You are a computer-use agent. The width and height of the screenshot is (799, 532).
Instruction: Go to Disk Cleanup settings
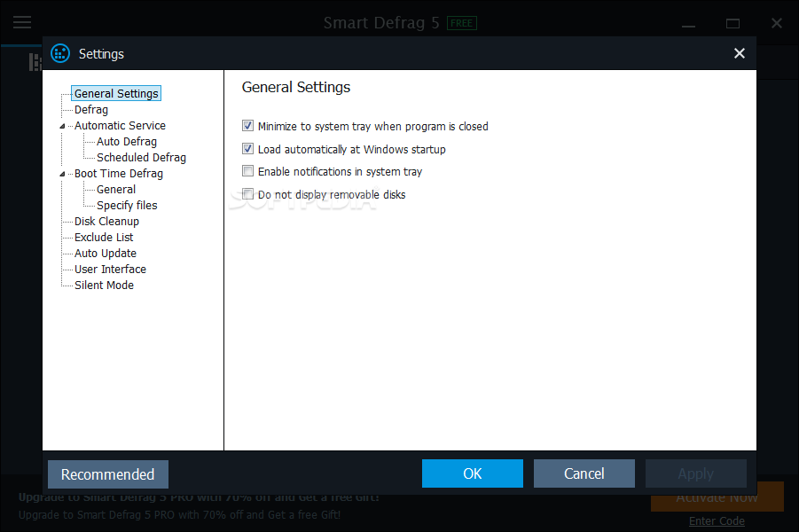(106, 221)
